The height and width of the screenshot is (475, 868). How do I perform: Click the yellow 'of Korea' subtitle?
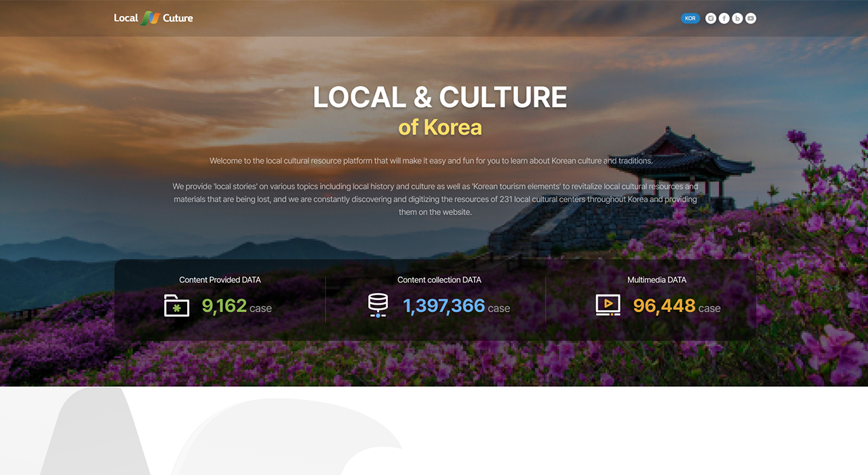point(439,127)
